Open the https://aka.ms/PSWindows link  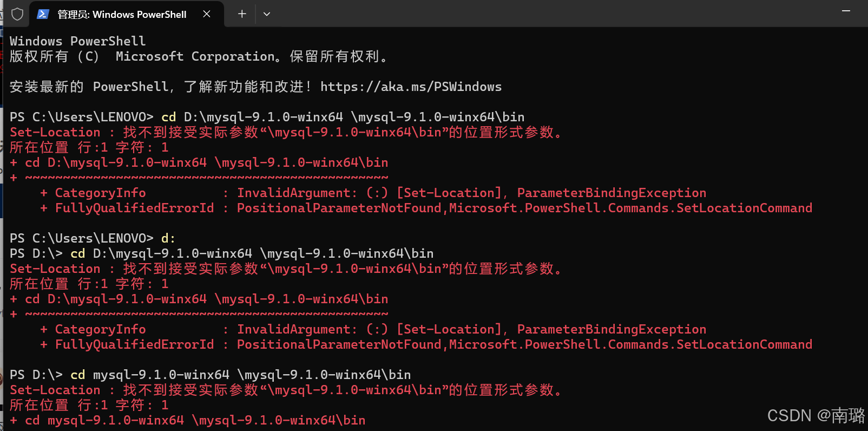411,86
